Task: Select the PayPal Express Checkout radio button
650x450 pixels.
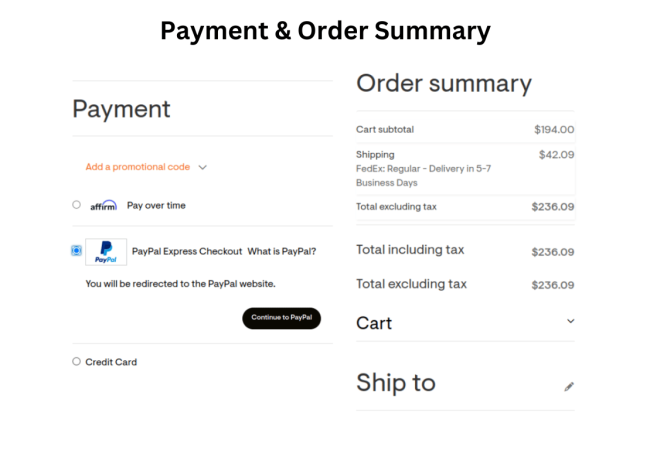Action: pos(76,251)
